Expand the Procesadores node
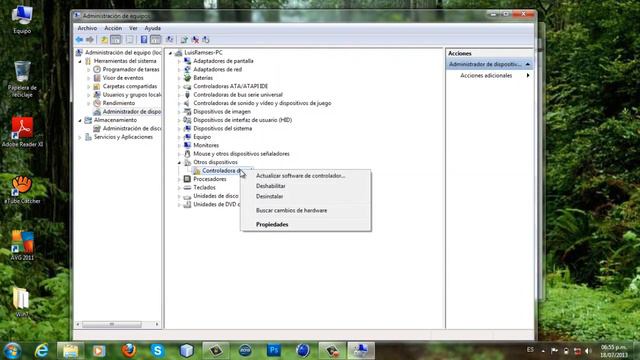Image resolution: width=640 pixels, height=360 pixels. 179,179
